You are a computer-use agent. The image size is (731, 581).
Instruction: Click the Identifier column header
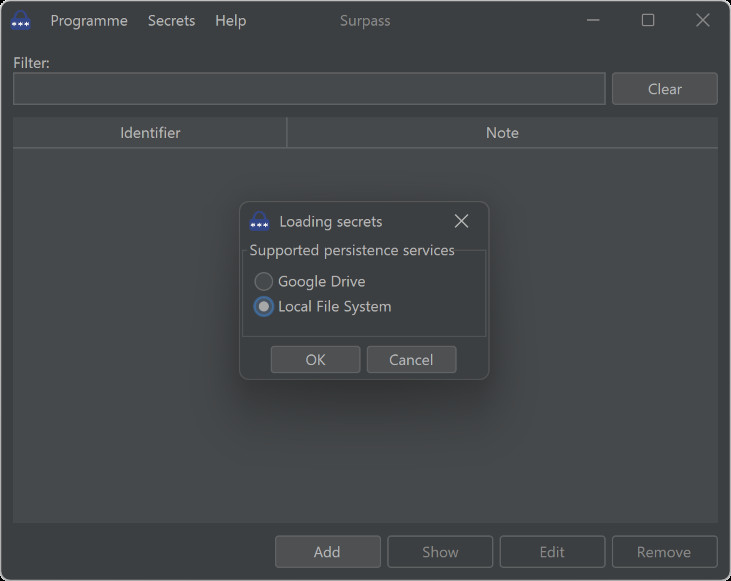(x=150, y=133)
